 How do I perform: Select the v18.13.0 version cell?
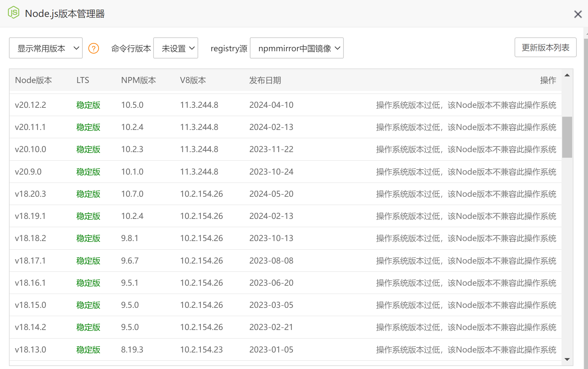point(30,350)
